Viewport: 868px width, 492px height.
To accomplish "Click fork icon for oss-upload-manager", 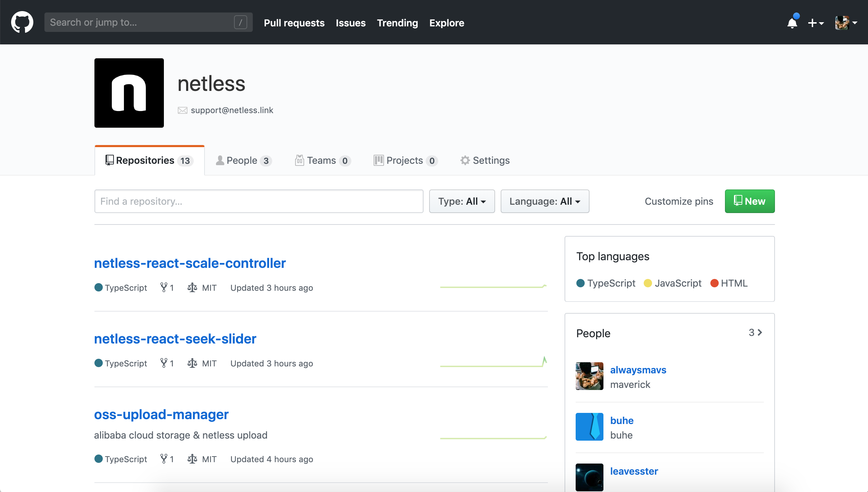I will (164, 459).
